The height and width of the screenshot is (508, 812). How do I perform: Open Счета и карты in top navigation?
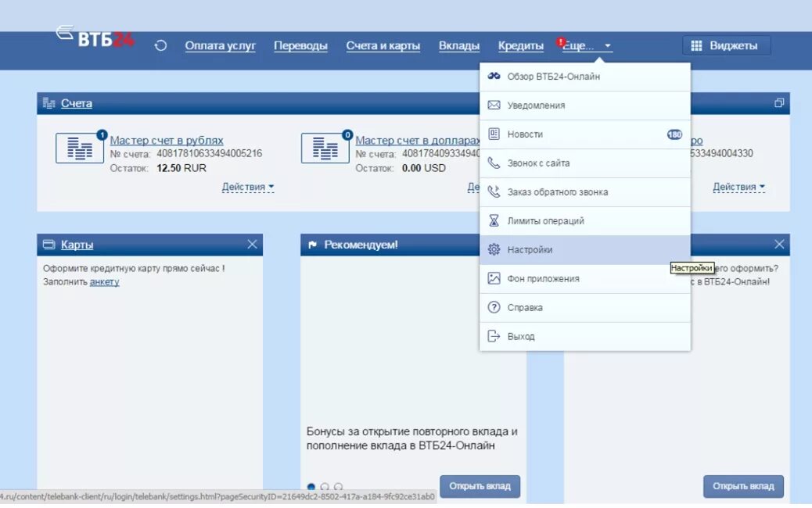(x=383, y=45)
